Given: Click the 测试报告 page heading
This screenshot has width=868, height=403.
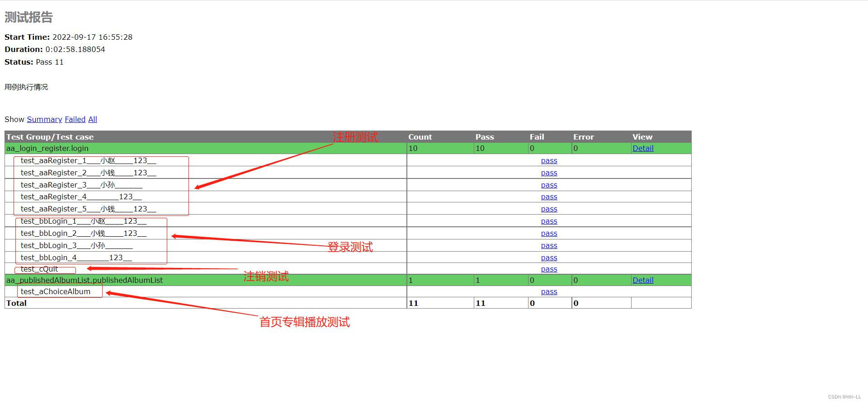Looking at the screenshot, I should click(x=28, y=17).
